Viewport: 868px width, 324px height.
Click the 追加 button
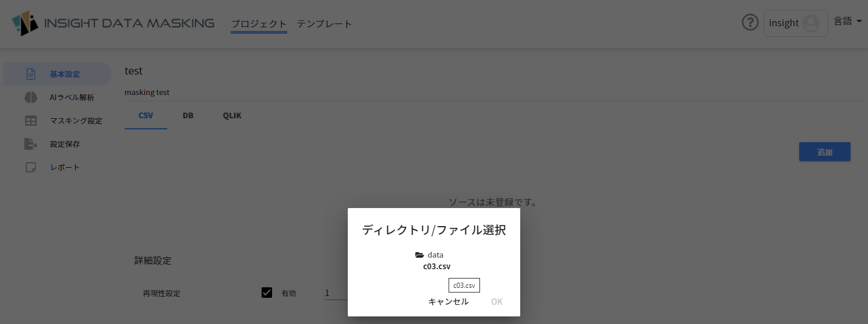pyautogui.click(x=825, y=152)
